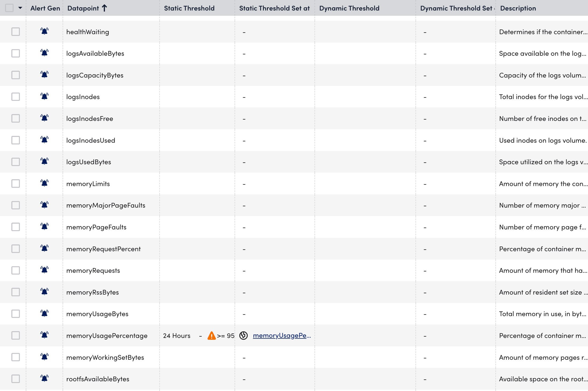Screen dimensions: 588x391
Task: Sort by Static Threshold column header
Action: coord(189,8)
